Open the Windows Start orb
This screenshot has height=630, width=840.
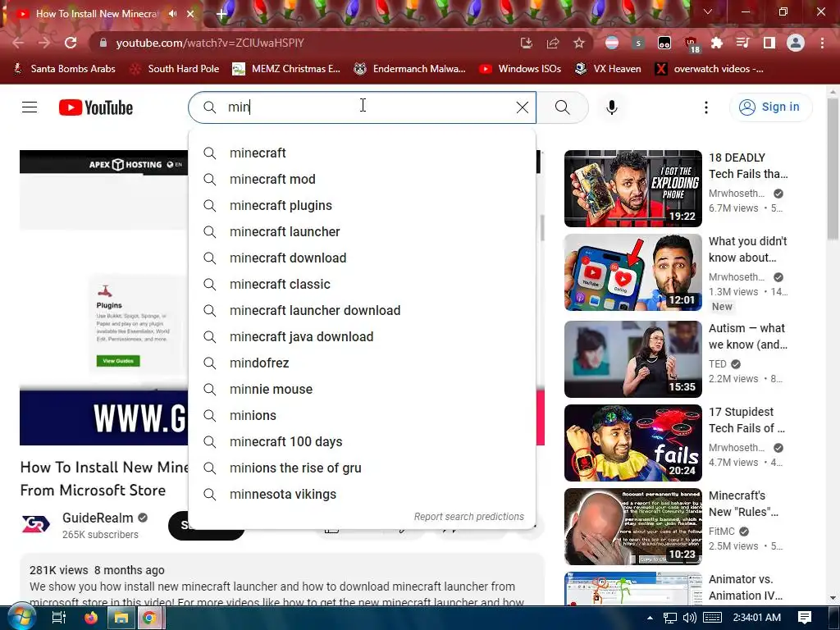21,617
